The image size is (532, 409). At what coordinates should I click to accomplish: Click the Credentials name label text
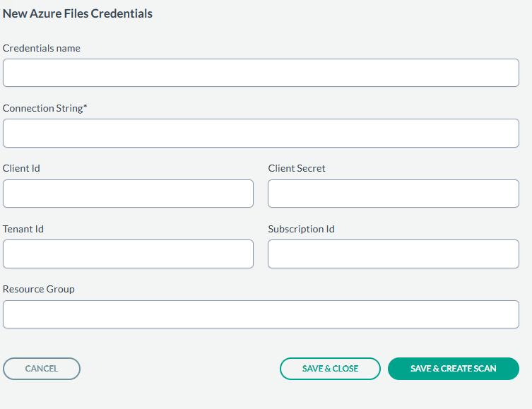[x=42, y=48]
